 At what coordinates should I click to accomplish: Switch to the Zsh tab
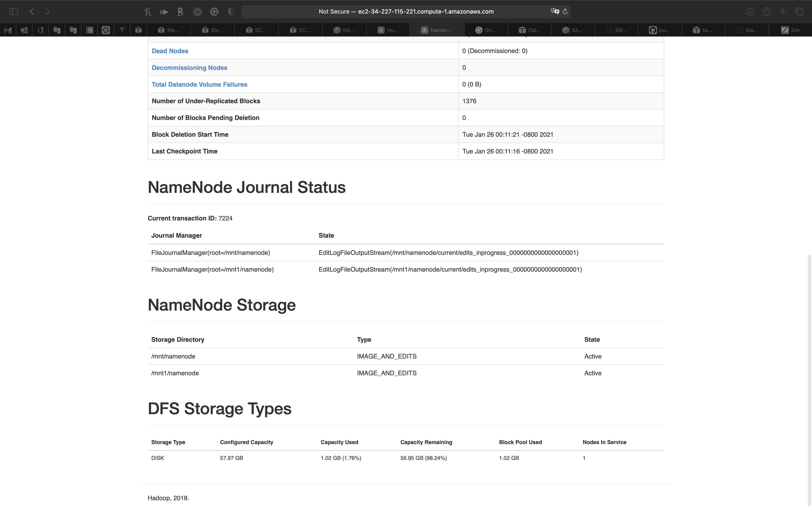[790, 30]
